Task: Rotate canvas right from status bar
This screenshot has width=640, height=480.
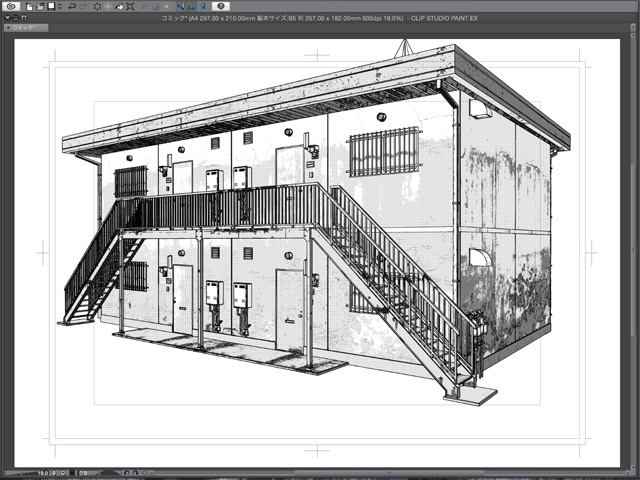Action: [135, 473]
